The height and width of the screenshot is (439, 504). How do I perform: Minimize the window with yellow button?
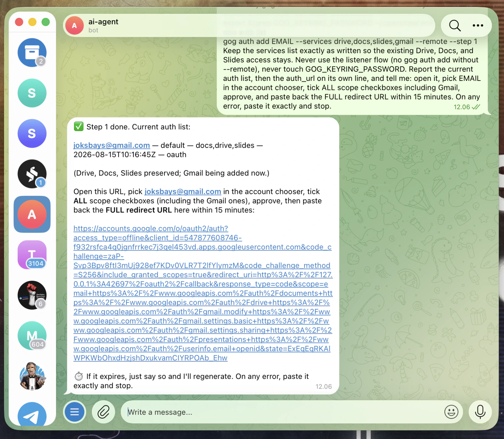click(x=32, y=22)
